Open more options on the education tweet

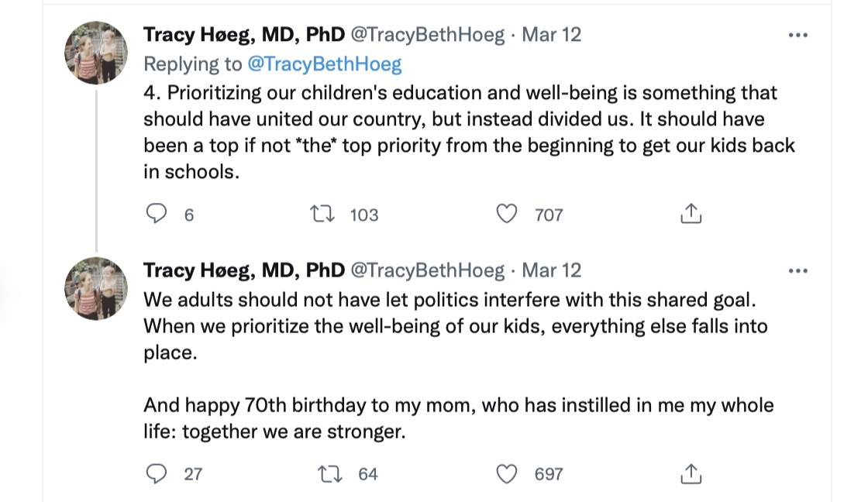pos(797,36)
